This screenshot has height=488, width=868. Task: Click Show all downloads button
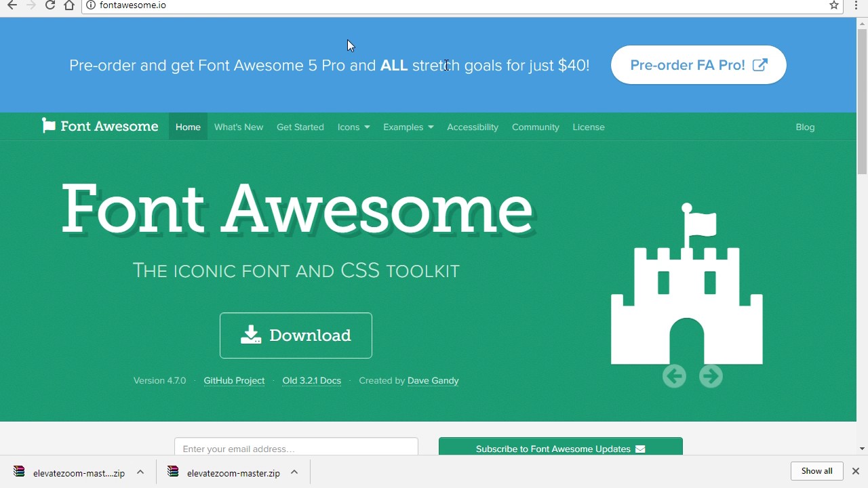tap(816, 471)
